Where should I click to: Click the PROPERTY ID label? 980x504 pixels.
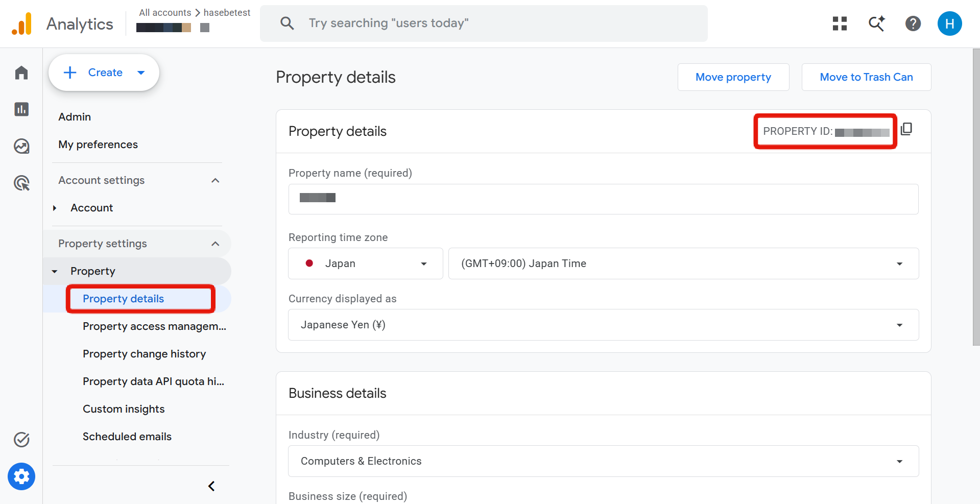[798, 131]
